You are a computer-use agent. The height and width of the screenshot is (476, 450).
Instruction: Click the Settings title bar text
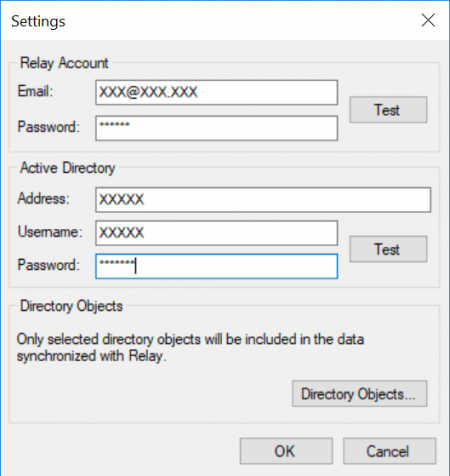[x=38, y=21]
